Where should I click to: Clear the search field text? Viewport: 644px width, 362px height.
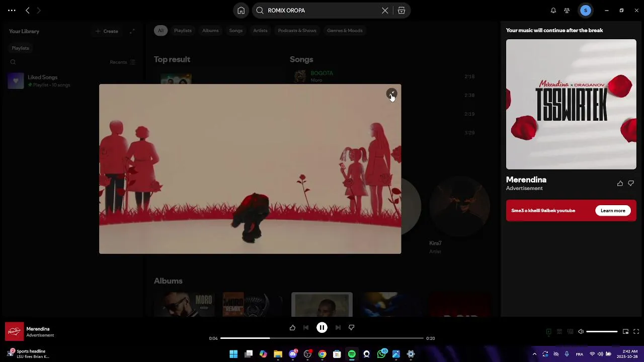pyautogui.click(x=385, y=11)
